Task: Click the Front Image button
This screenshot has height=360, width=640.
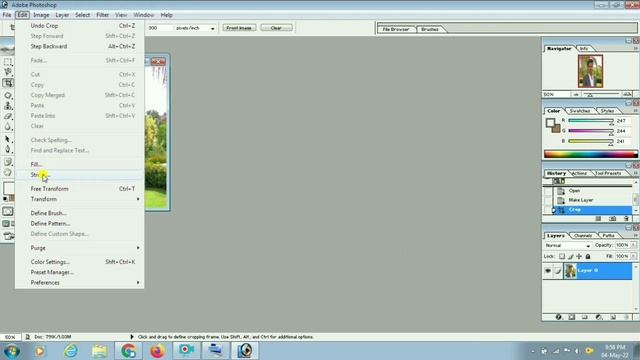Action: click(x=239, y=28)
